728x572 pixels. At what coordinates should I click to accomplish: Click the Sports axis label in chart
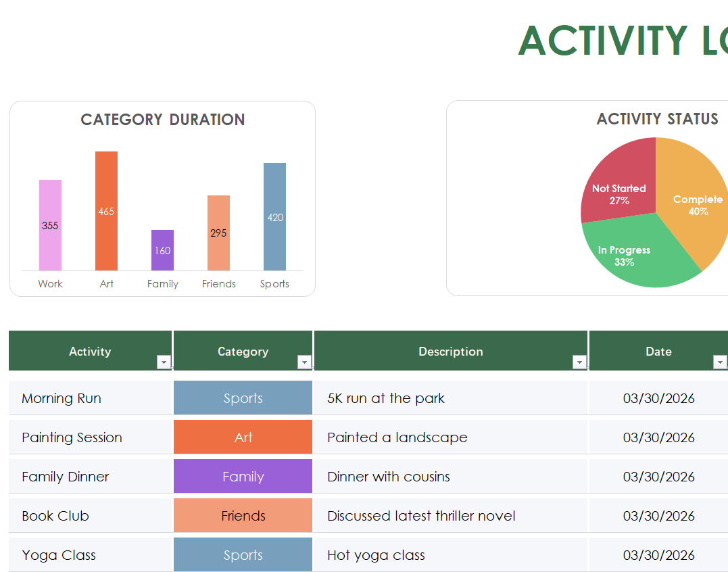click(274, 284)
